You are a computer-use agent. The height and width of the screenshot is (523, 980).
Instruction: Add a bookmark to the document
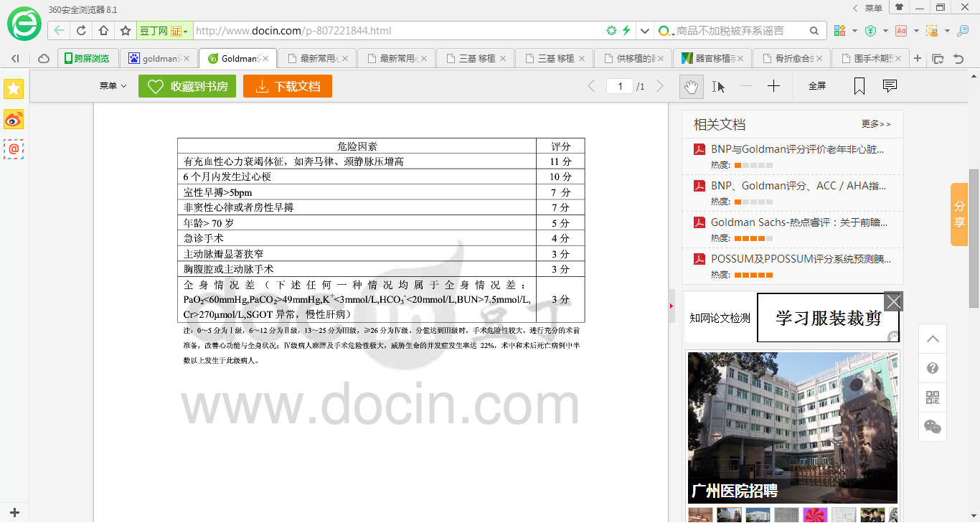click(859, 86)
